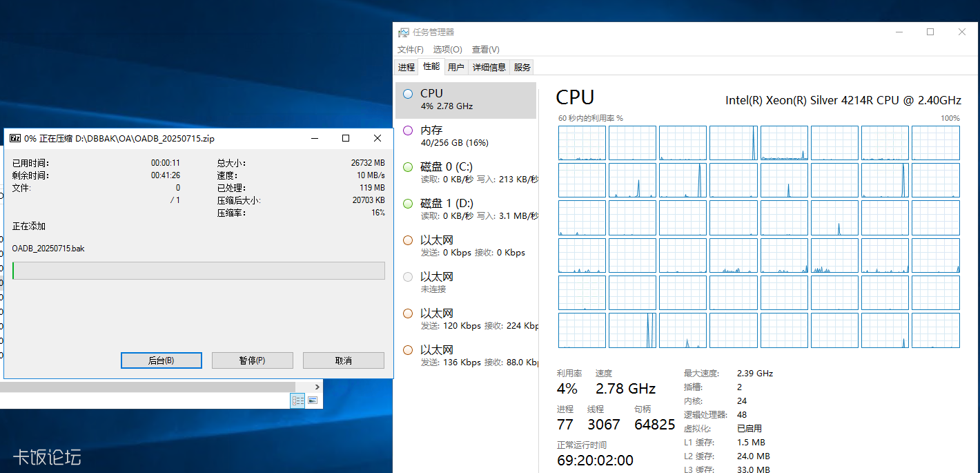Image resolution: width=980 pixels, height=473 pixels.
Task: Click the 内存 usage text 40/256 GB (16%)
Action: click(x=454, y=143)
